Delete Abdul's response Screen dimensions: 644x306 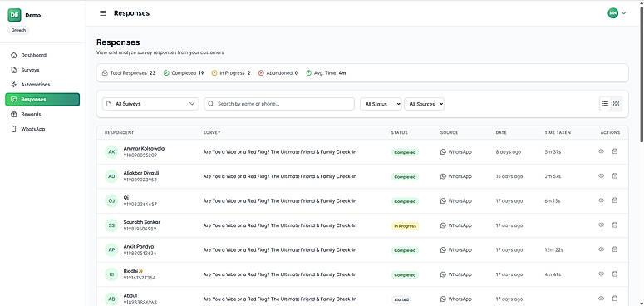coord(615,299)
